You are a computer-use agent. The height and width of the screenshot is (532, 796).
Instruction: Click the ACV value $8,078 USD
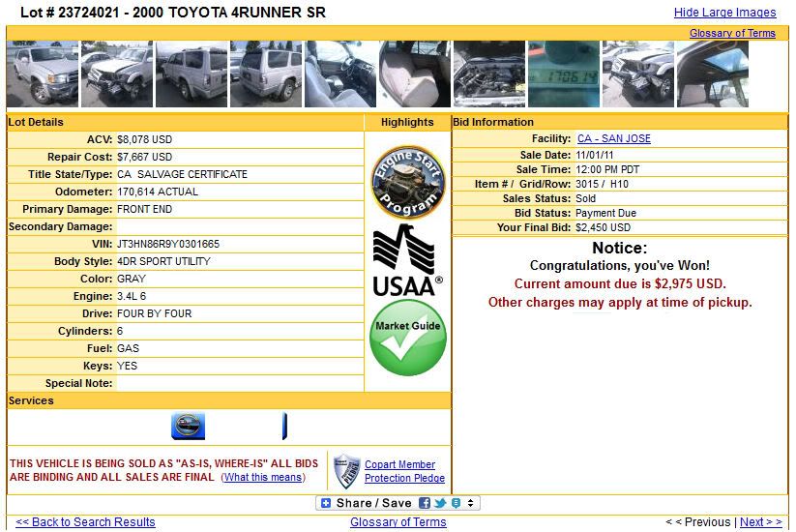(x=144, y=139)
